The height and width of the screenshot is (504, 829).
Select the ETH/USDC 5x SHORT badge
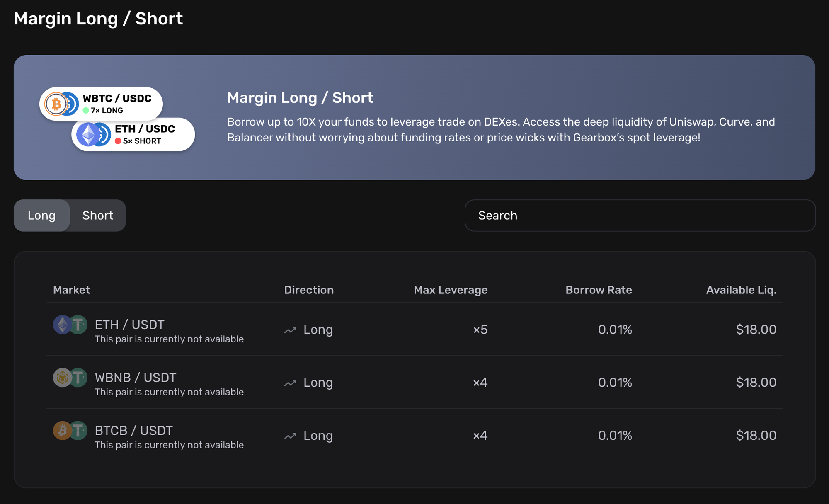click(x=133, y=134)
